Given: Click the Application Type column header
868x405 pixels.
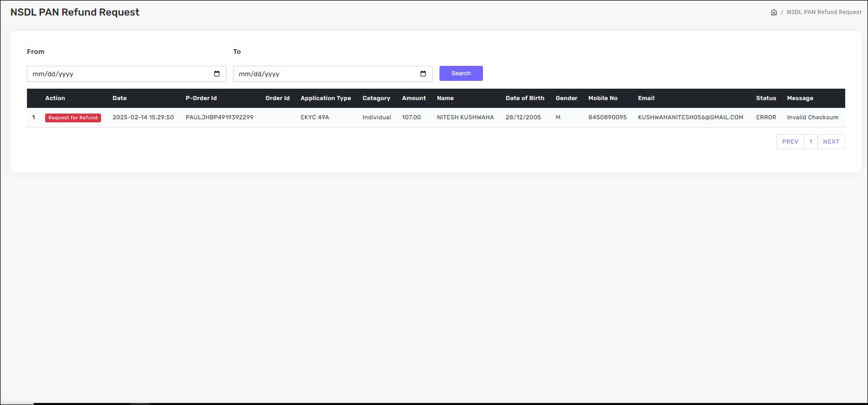Looking at the screenshot, I should tap(325, 98).
